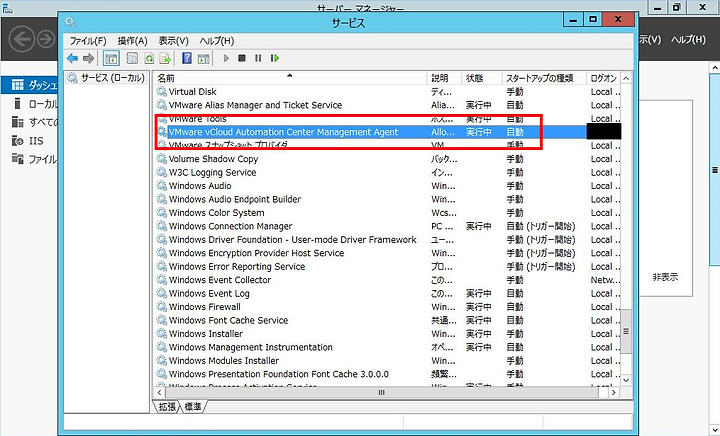Viewport: 720px width, 436px height.
Task: Click the gear icon beside Windows Event Log
Action: click(x=162, y=293)
